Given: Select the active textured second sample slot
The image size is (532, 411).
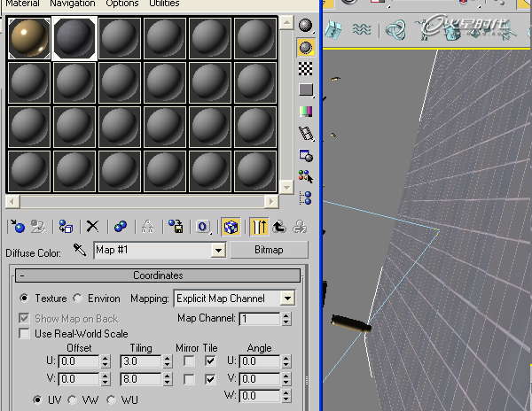Looking at the screenshot, I should tap(74, 38).
